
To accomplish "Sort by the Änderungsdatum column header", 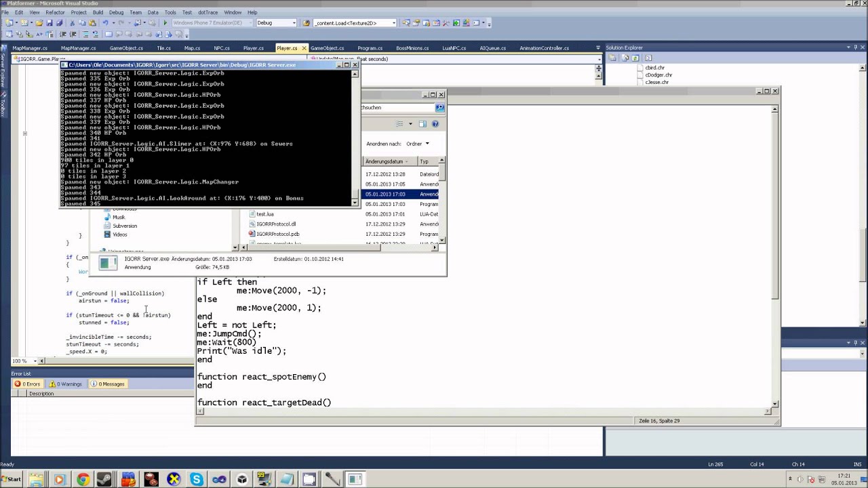I will 389,161.
